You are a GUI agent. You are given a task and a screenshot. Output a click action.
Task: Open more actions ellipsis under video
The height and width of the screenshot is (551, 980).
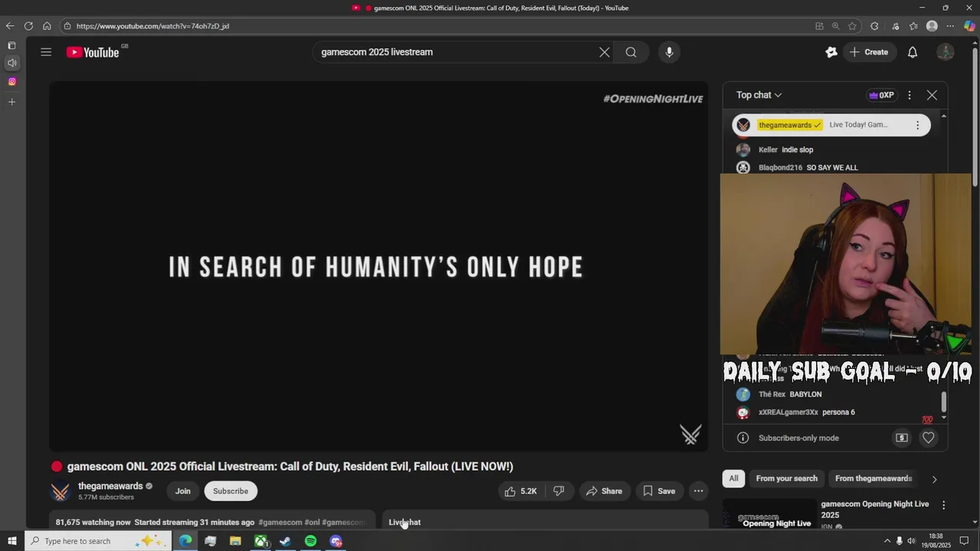point(698,491)
